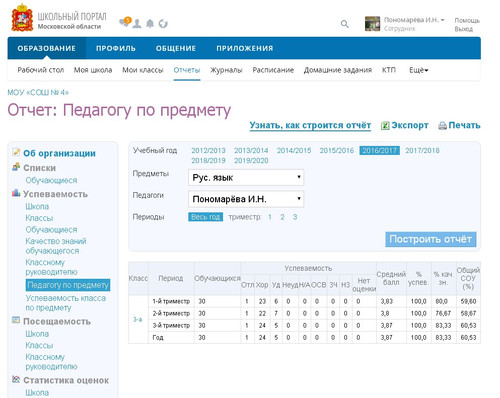Expand the Ещё menu
Viewport: 500px width, 398px height.
click(x=419, y=70)
